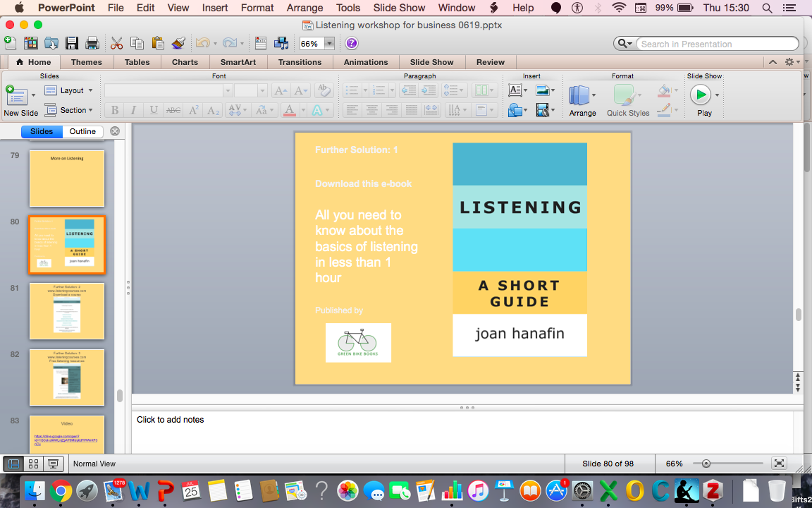Viewport: 812px width, 508px height.
Task: Switch to Normal view button in status bar
Action: coord(13,464)
